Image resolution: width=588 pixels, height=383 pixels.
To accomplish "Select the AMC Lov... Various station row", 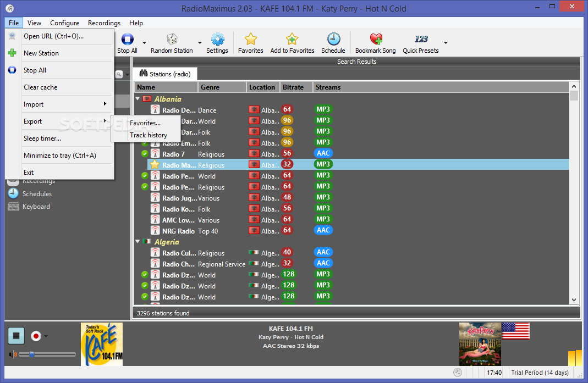I will coord(351,220).
